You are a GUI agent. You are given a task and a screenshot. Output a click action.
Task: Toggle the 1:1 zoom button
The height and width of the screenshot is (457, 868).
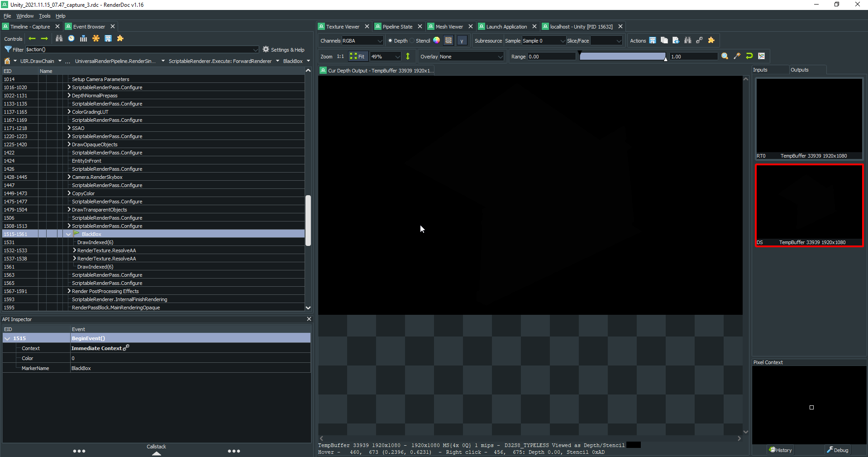click(340, 57)
